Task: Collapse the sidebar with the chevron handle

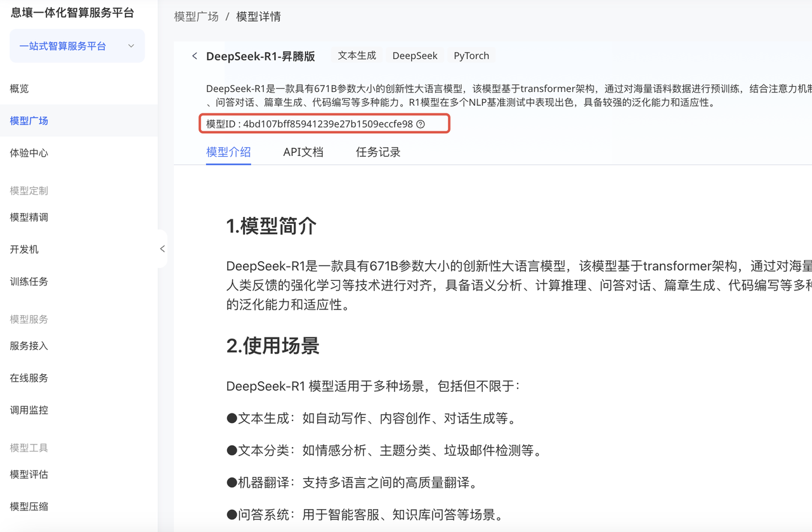Action: [162, 249]
